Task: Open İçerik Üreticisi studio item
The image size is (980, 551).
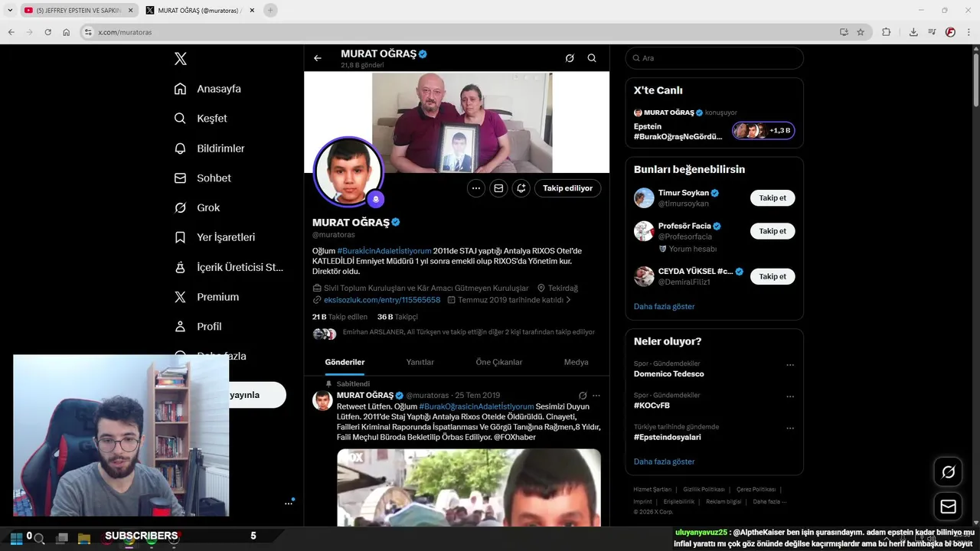Action: tap(229, 267)
